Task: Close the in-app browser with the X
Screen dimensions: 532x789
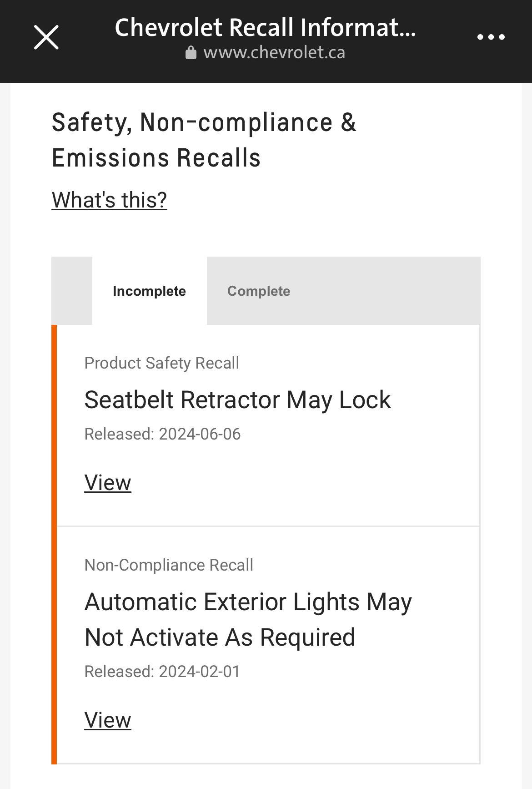Action: [46, 37]
